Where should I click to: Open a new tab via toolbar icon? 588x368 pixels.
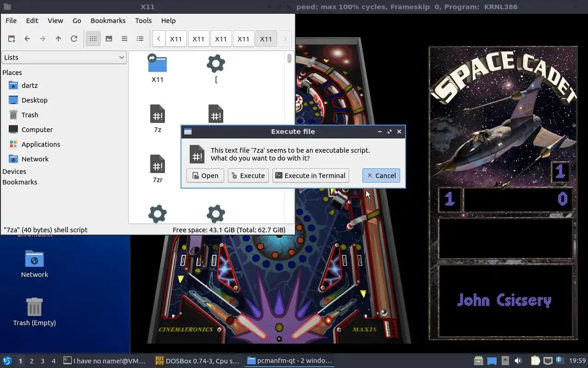11,39
